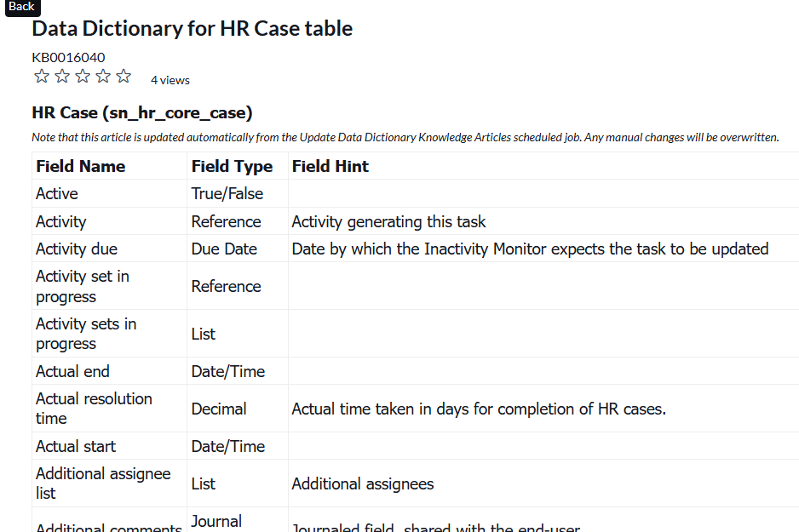Select the second rating star
The height and width of the screenshot is (532, 799).
point(62,77)
